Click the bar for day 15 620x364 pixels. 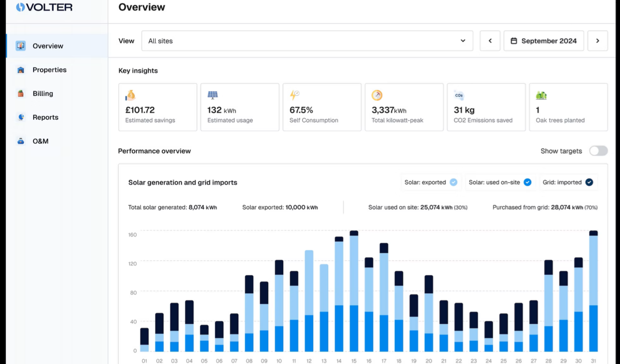[x=354, y=294]
